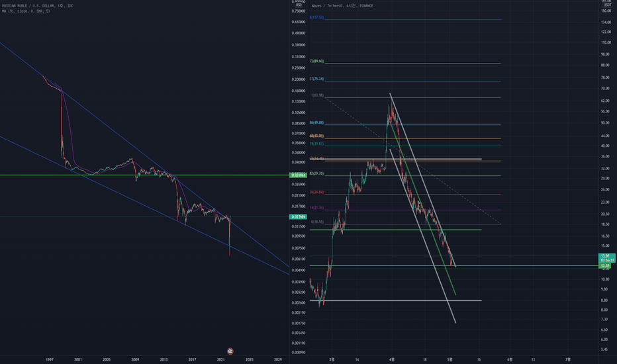This screenshot has height=364, width=617.
Task: Click the 2013 label on the time axis
Action: pyautogui.click(x=164, y=359)
